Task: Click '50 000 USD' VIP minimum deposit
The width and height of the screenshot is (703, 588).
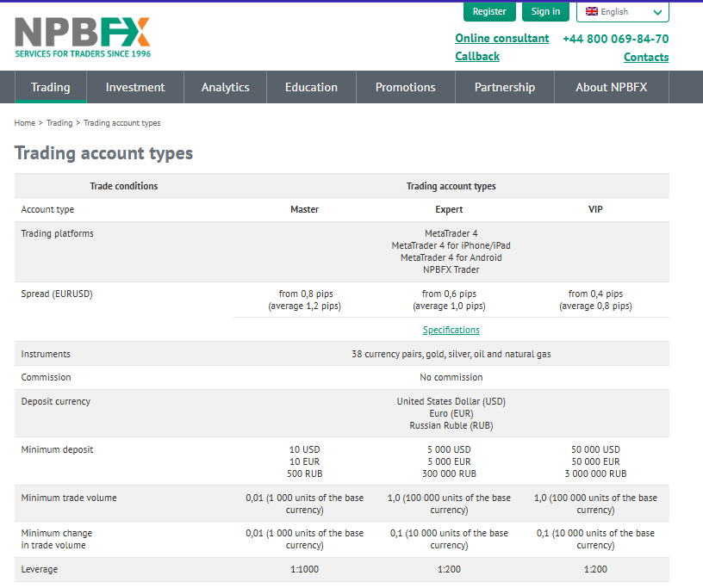Action: (x=595, y=449)
